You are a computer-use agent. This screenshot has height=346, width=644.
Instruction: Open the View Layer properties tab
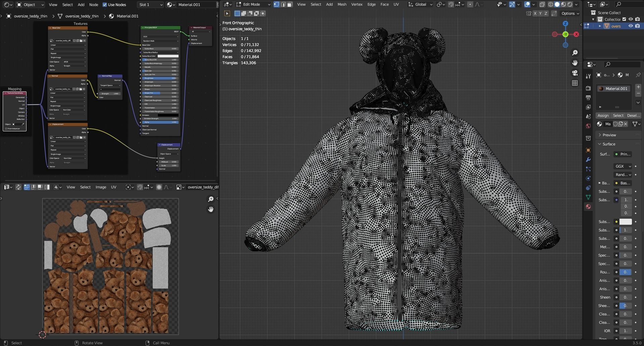tap(588, 107)
